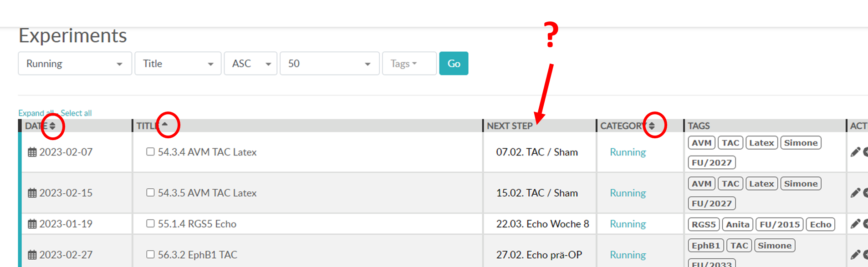This screenshot has height=267, width=868.
Task: Open the 50 results-per-page dropdown
Action: tap(330, 63)
